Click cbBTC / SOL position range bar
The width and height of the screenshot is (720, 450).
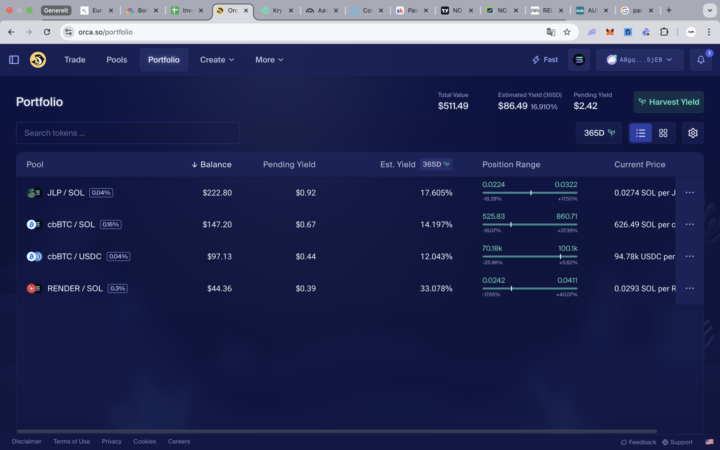(x=530, y=225)
